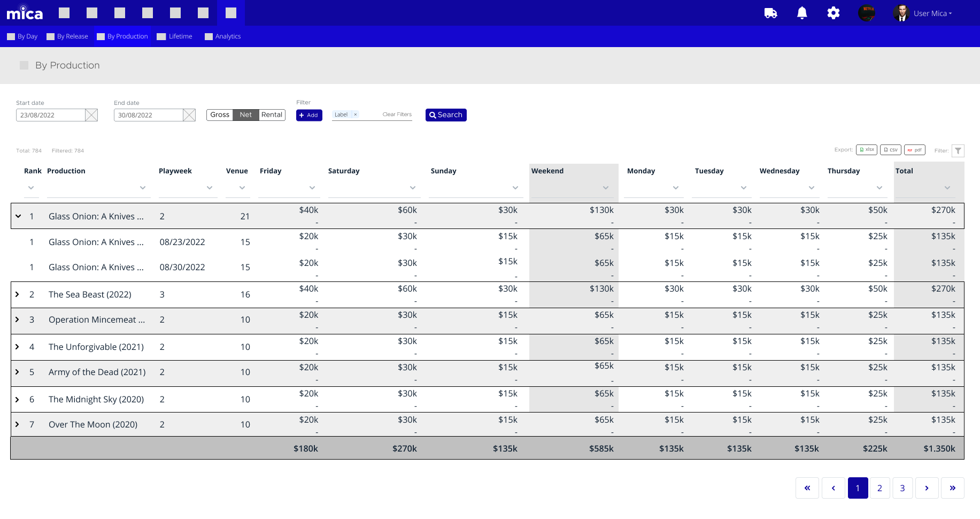Click the Weekend column header
This screenshot has width=980, height=519.
[x=547, y=171]
